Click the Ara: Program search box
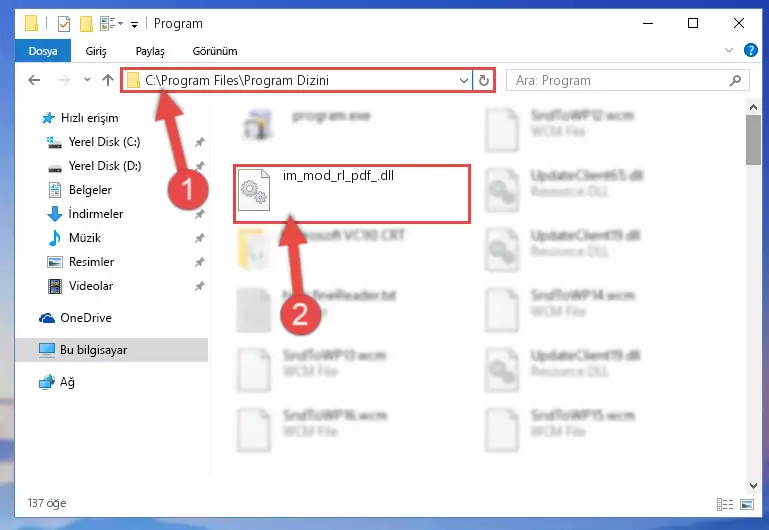The width and height of the screenshot is (769, 530). (627, 80)
